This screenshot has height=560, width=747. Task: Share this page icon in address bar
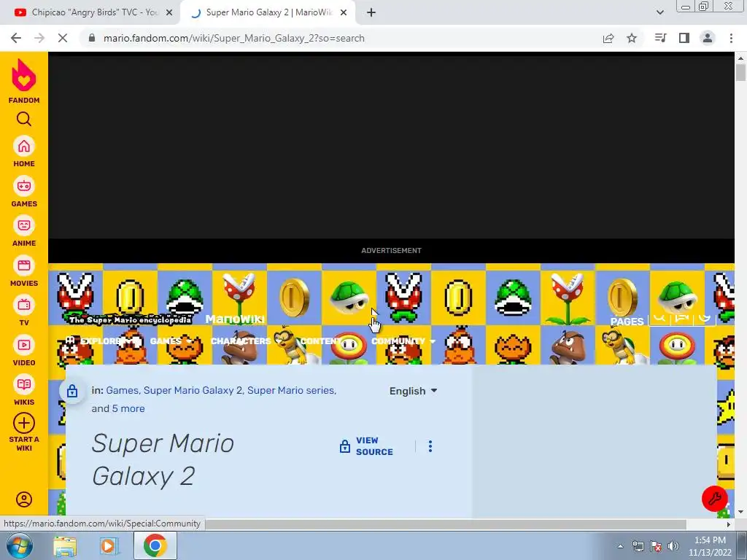click(608, 38)
